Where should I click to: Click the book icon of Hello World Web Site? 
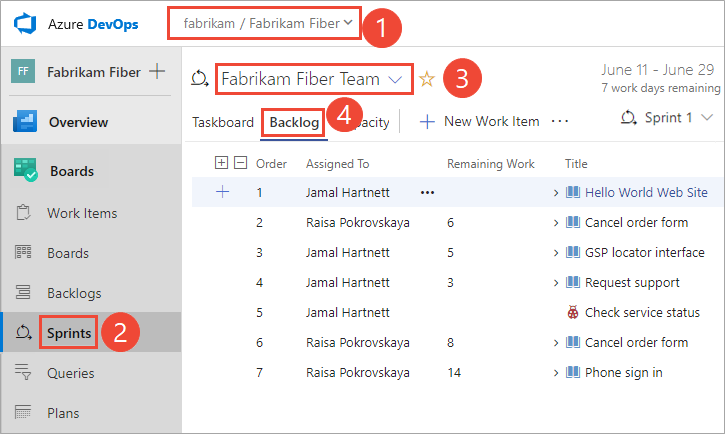click(x=573, y=192)
